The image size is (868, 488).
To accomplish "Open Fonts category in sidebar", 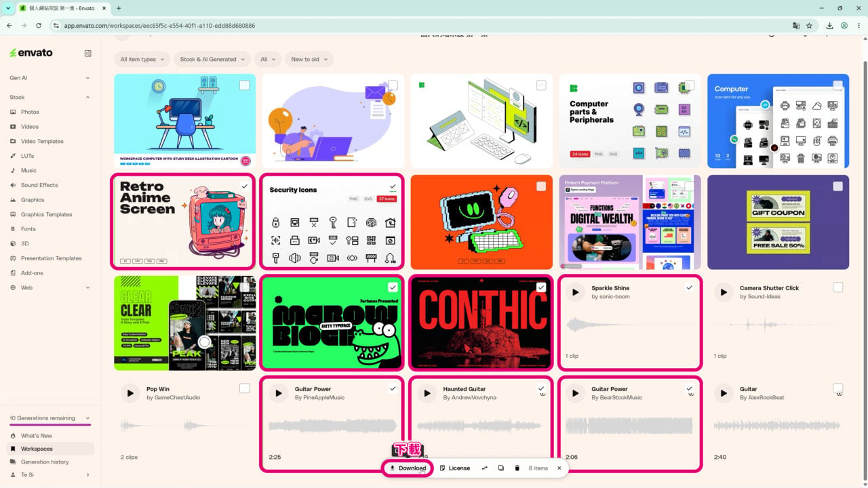I will pos(28,229).
